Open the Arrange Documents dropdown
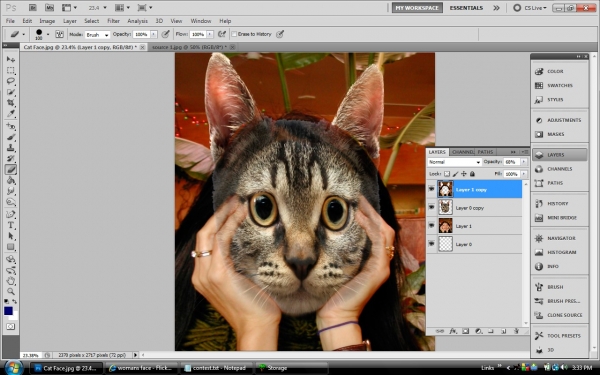The image size is (600, 375). 123,8
